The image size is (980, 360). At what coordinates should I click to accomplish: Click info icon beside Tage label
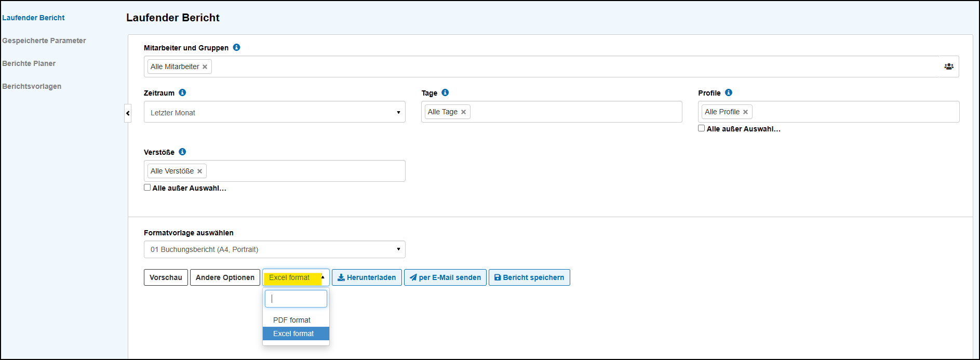pyautogui.click(x=445, y=92)
